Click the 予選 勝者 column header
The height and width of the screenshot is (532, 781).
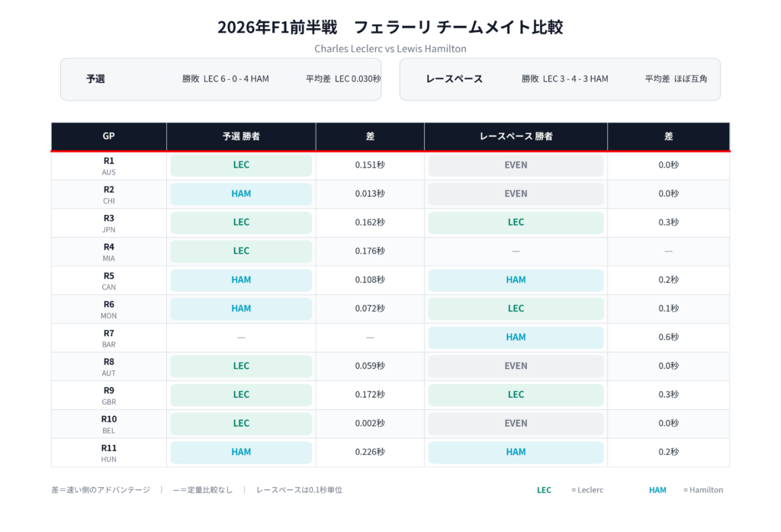(x=241, y=136)
